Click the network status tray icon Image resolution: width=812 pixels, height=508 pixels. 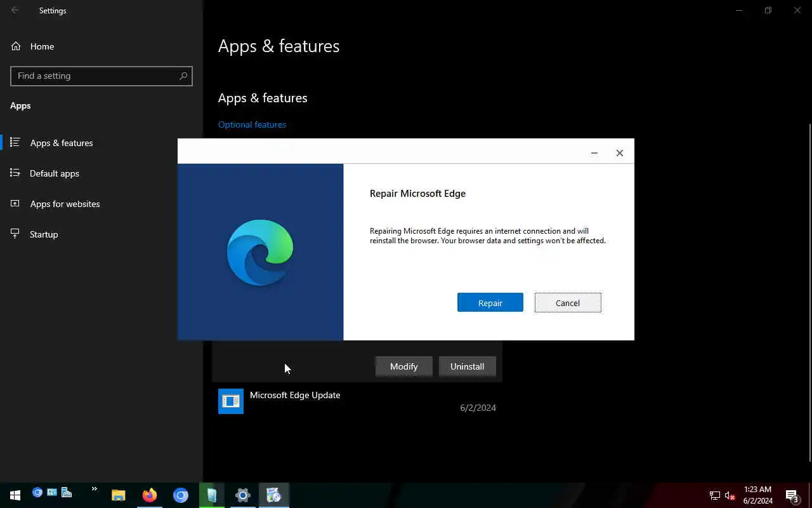pos(714,495)
